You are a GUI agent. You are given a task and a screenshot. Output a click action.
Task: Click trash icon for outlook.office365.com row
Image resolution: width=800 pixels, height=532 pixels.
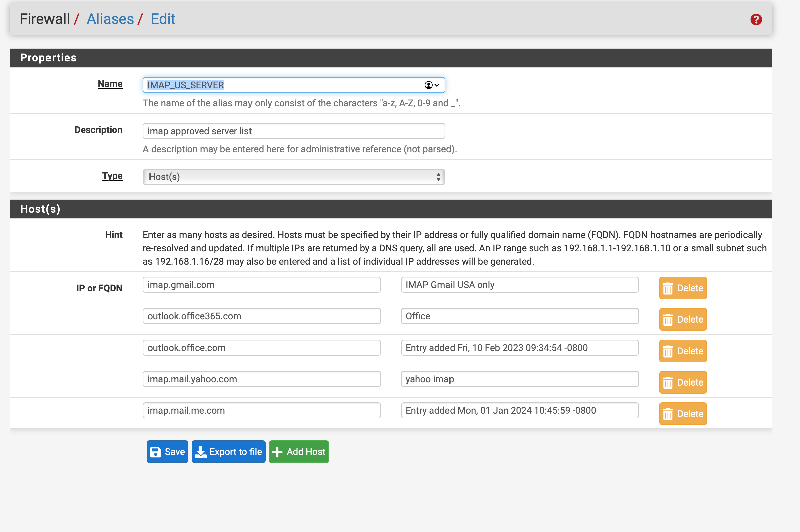668,320
